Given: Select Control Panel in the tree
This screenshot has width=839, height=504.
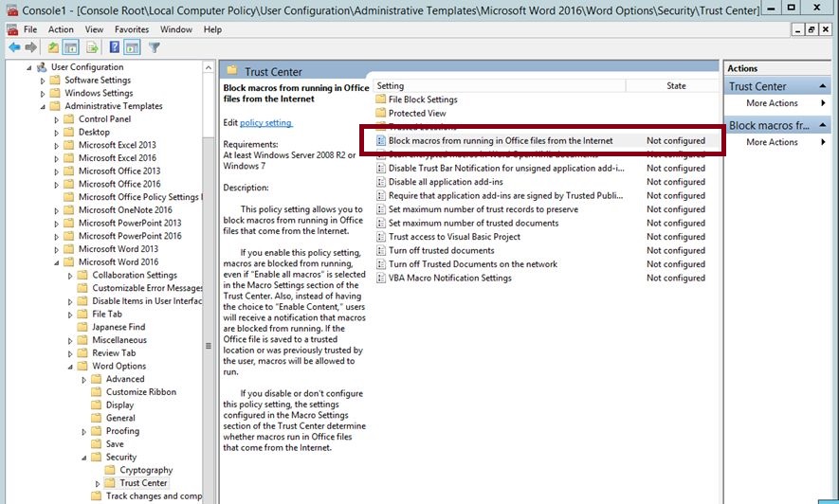Looking at the screenshot, I should click(x=104, y=119).
